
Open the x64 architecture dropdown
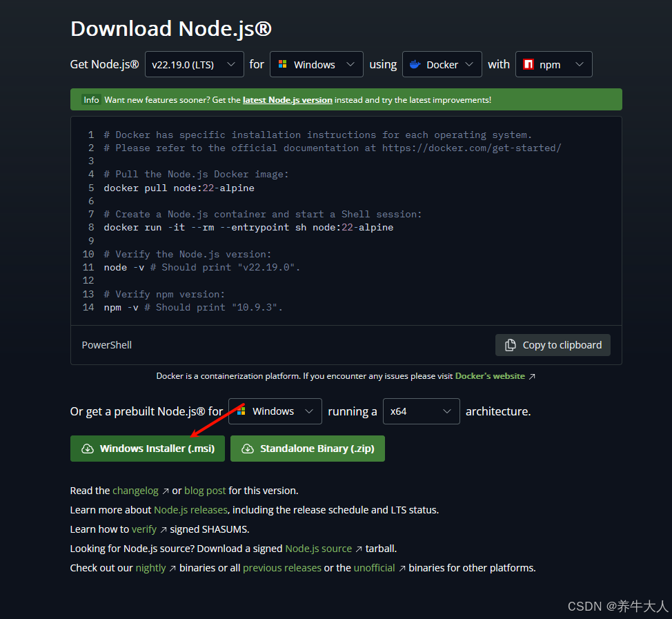point(422,411)
